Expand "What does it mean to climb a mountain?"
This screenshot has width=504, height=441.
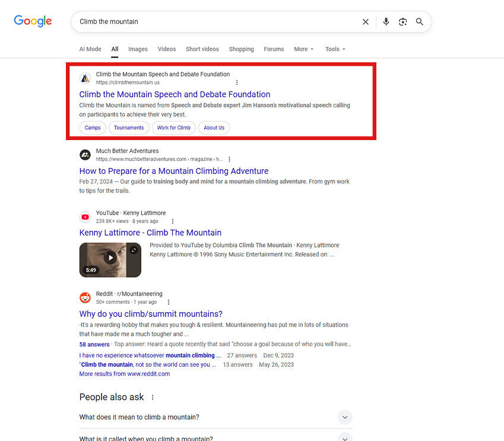coord(345,417)
